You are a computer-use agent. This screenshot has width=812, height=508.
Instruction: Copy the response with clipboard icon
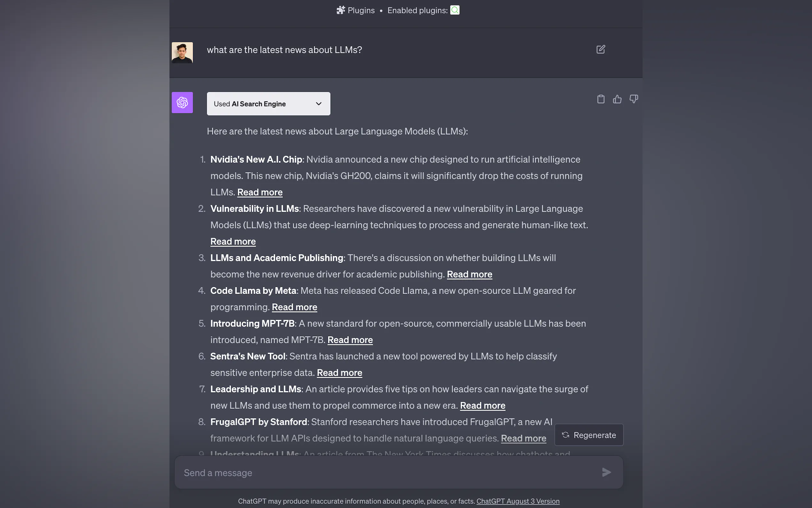coord(600,99)
